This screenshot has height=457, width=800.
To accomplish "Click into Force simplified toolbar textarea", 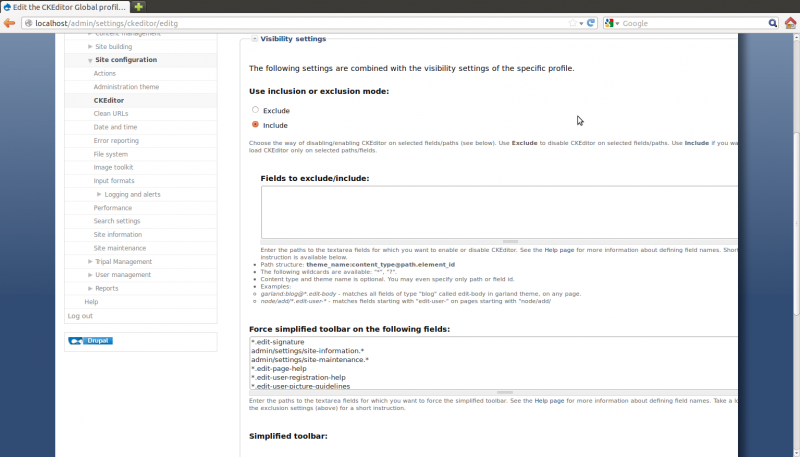I will 493,363.
